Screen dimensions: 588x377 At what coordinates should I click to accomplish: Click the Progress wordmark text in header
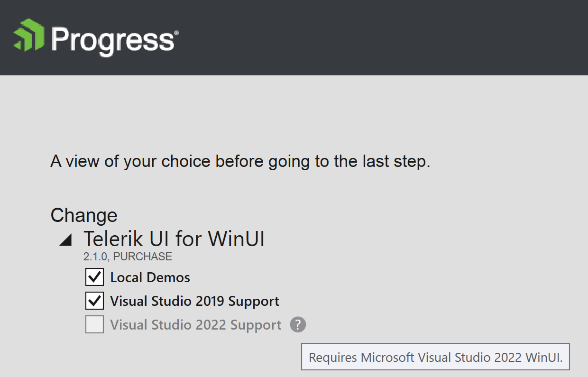pos(112,40)
